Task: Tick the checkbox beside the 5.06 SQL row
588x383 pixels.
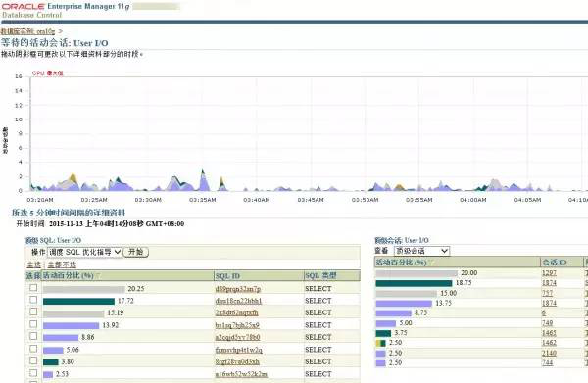Action: pos(33,349)
